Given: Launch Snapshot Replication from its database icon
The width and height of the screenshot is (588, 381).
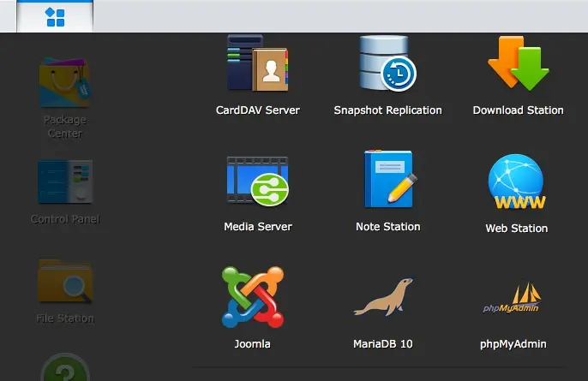Looking at the screenshot, I should [x=387, y=63].
